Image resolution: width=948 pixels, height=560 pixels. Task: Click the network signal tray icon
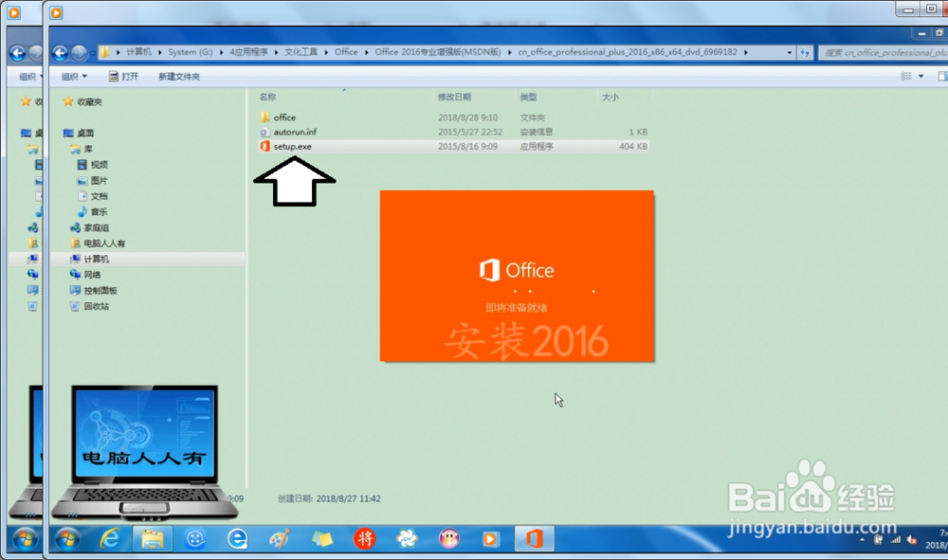[x=895, y=539]
